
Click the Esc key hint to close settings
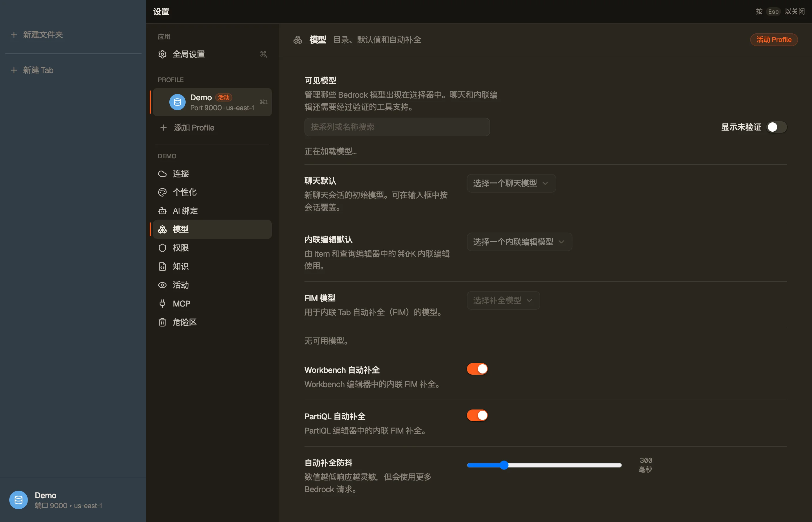773,12
